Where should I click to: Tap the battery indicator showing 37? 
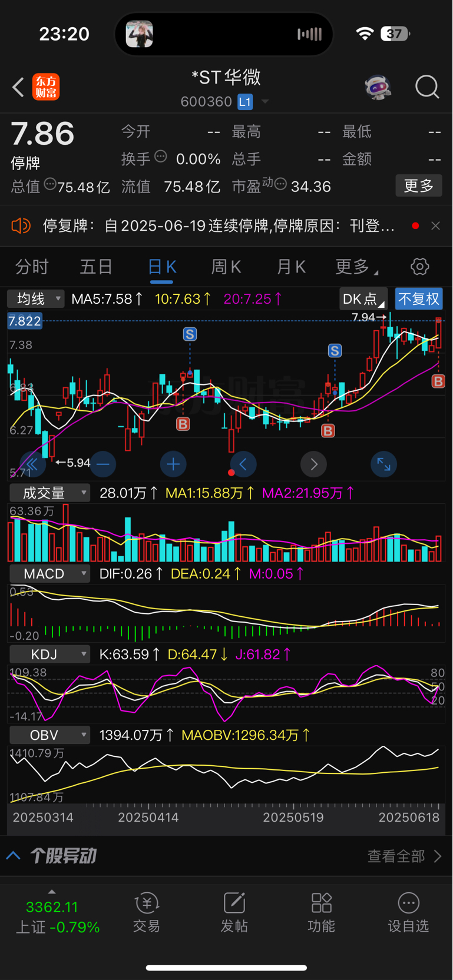coord(395,34)
